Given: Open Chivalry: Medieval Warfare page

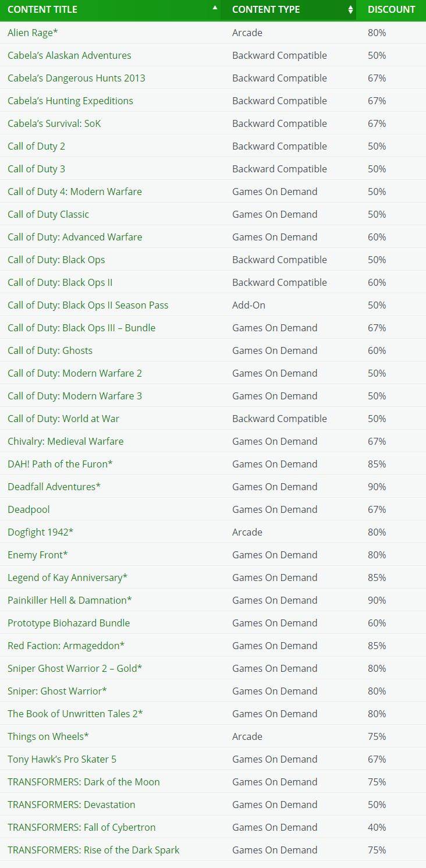Looking at the screenshot, I should click(65, 441).
